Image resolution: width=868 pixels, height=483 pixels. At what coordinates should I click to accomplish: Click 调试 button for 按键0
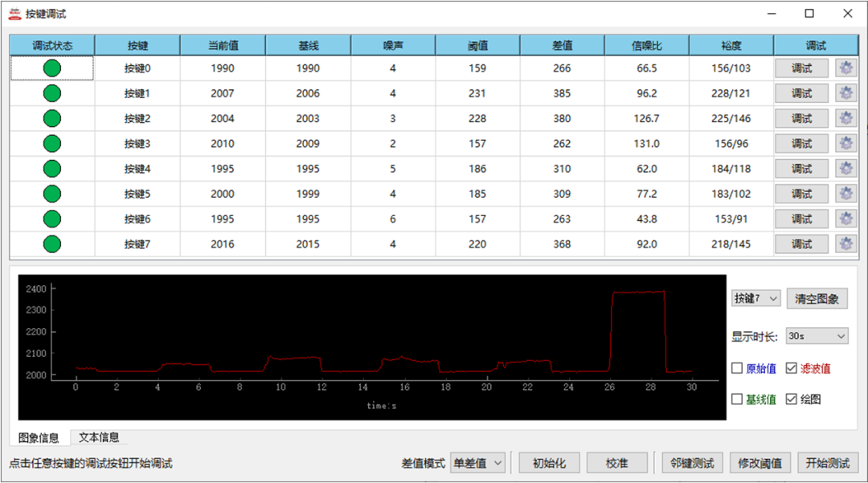click(x=801, y=68)
